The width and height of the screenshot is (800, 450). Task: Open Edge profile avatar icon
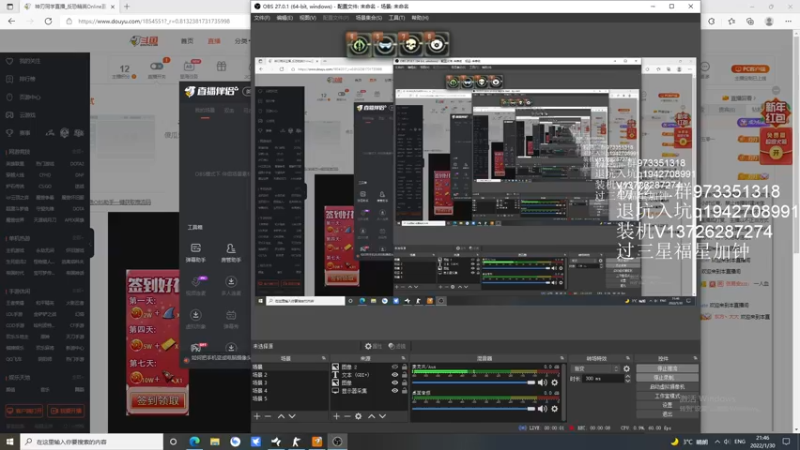[769, 21]
